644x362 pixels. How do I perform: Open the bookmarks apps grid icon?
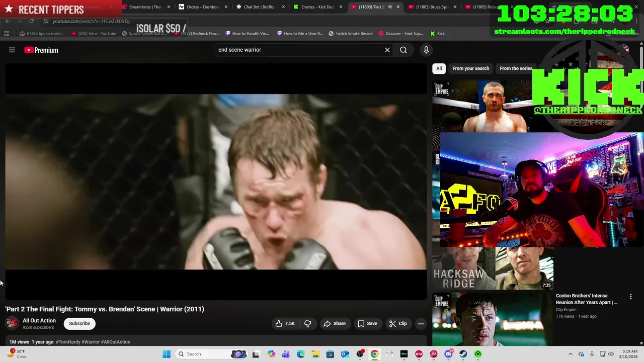coord(7,34)
